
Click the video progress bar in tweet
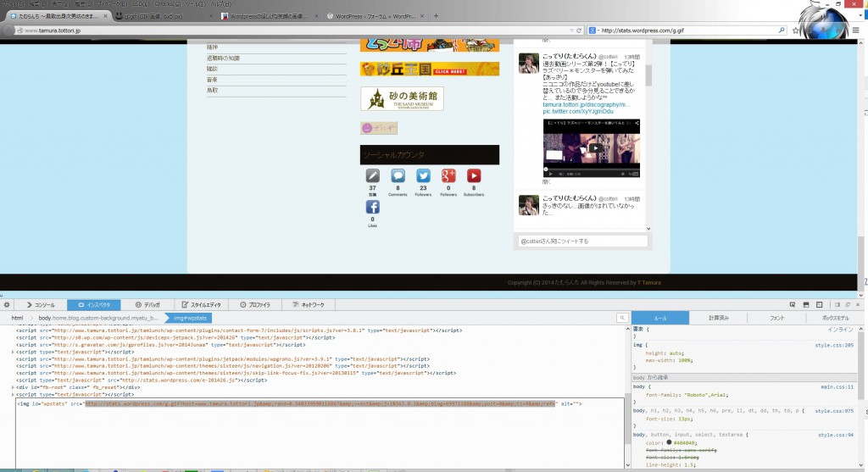coord(591,169)
